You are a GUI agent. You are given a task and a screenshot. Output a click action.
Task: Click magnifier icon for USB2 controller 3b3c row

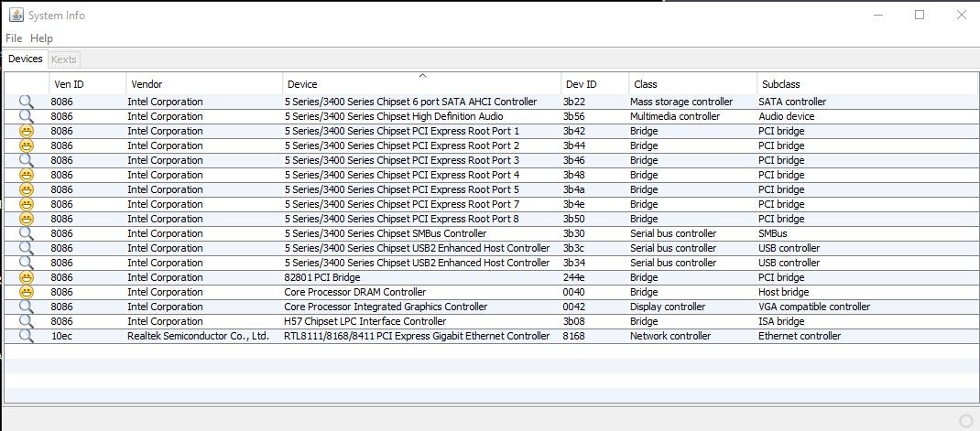click(x=26, y=248)
